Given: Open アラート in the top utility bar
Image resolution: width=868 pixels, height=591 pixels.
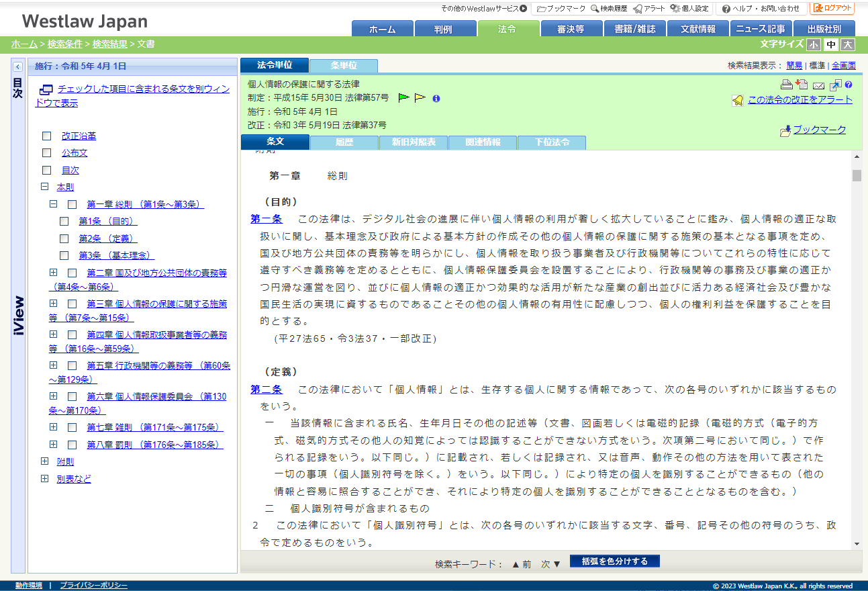Looking at the screenshot, I should (x=649, y=9).
